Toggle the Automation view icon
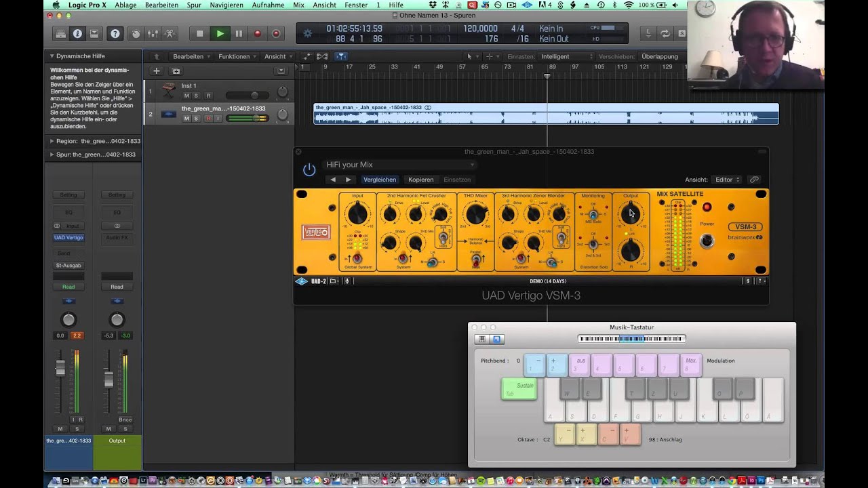 coord(307,56)
